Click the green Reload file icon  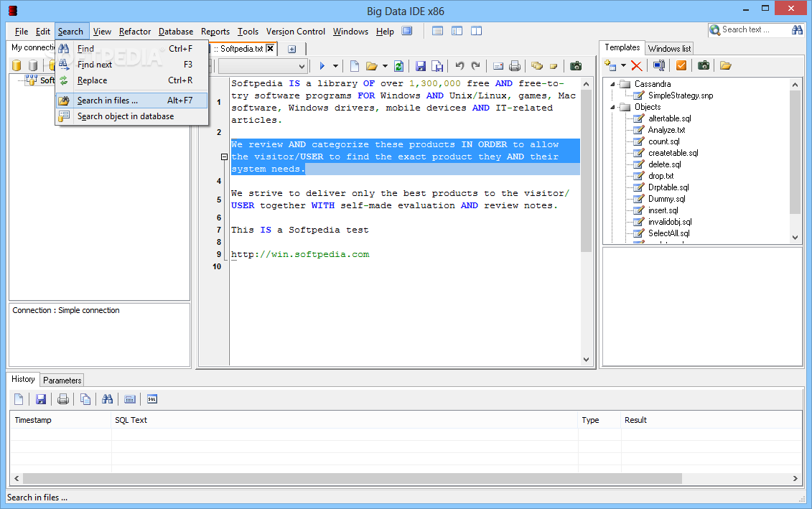click(398, 66)
